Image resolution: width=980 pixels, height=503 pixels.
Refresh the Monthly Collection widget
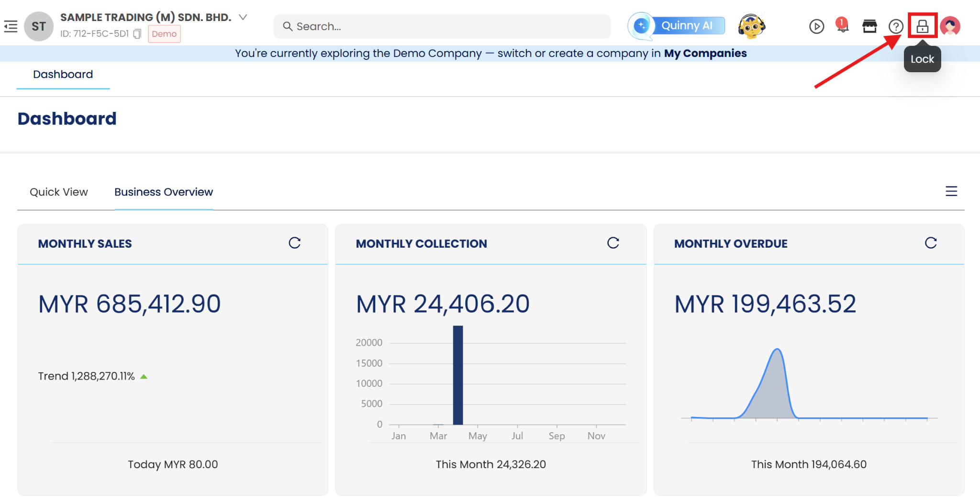click(613, 243)
